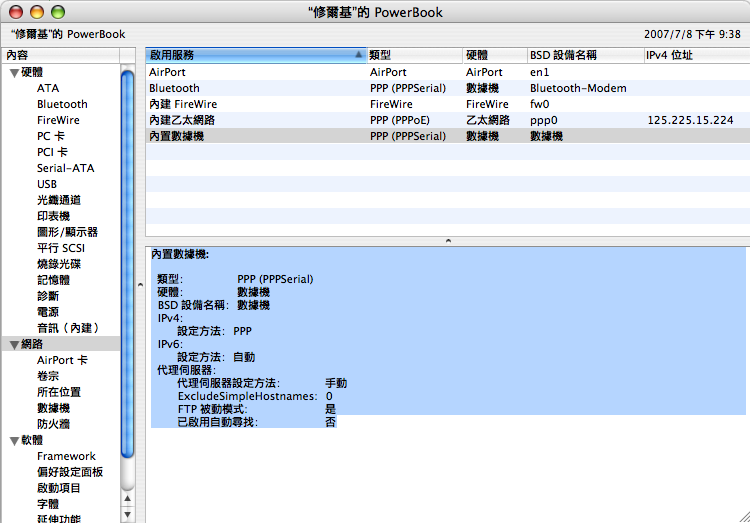This screenshot has height=523, width=750.
Task: Sort by BSD 設備名稱 column header
Action: (585, 56)
